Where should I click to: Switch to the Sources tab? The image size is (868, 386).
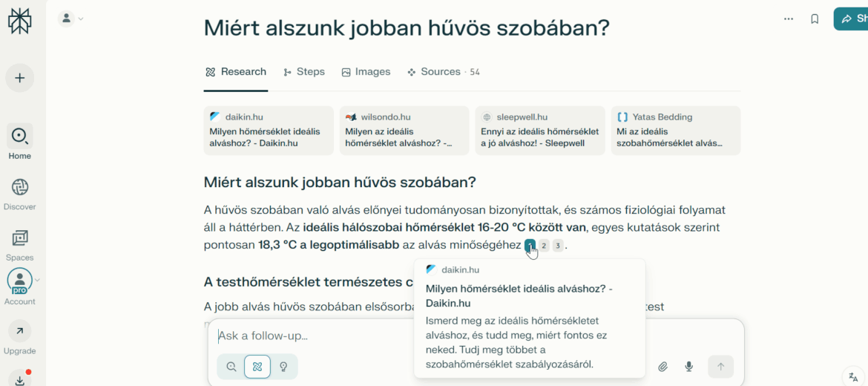click(444, 72)
